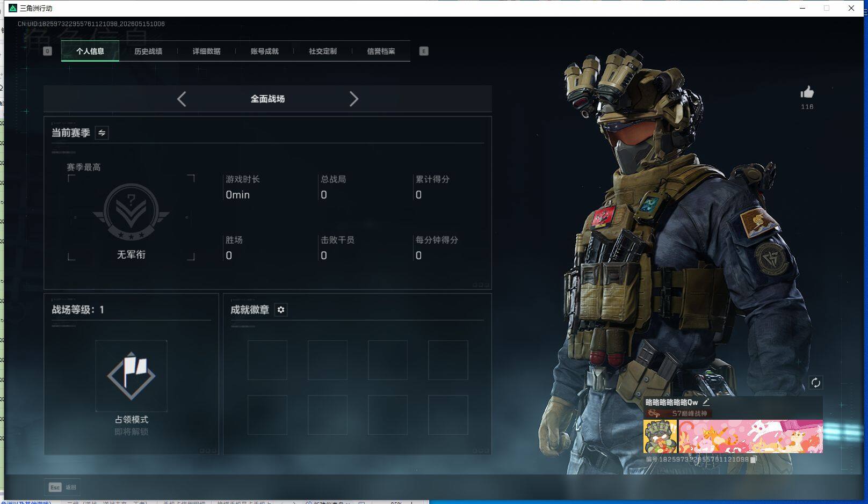Open the 信誉档案 tab

(x=381, y=52)
